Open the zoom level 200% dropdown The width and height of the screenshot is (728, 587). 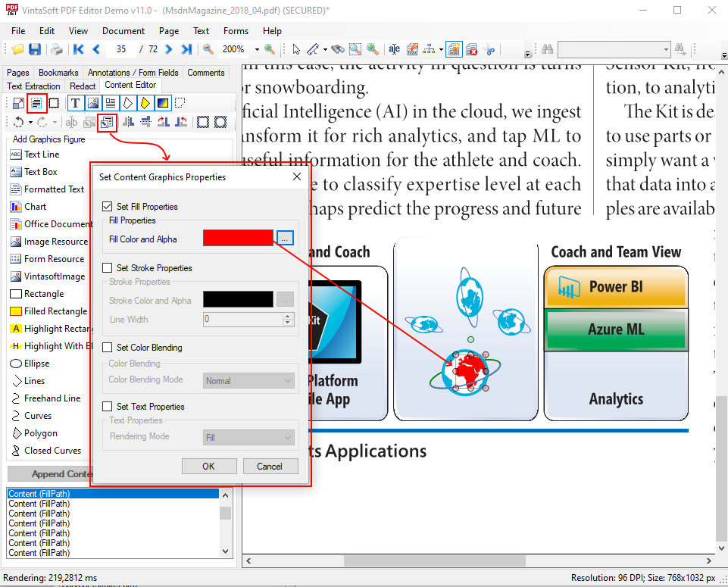pyautogui.click(x=257, y=49)
